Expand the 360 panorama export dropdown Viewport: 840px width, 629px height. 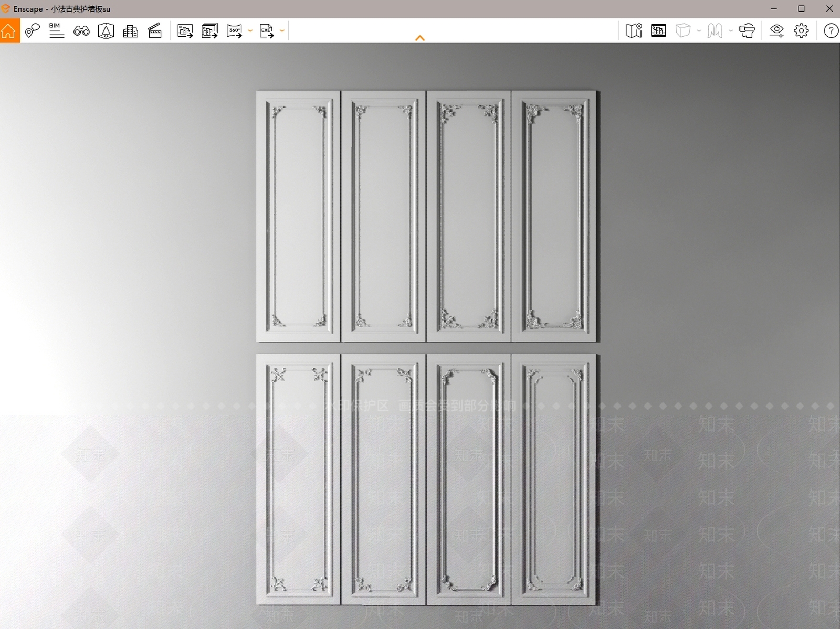(x=250, y=31)
